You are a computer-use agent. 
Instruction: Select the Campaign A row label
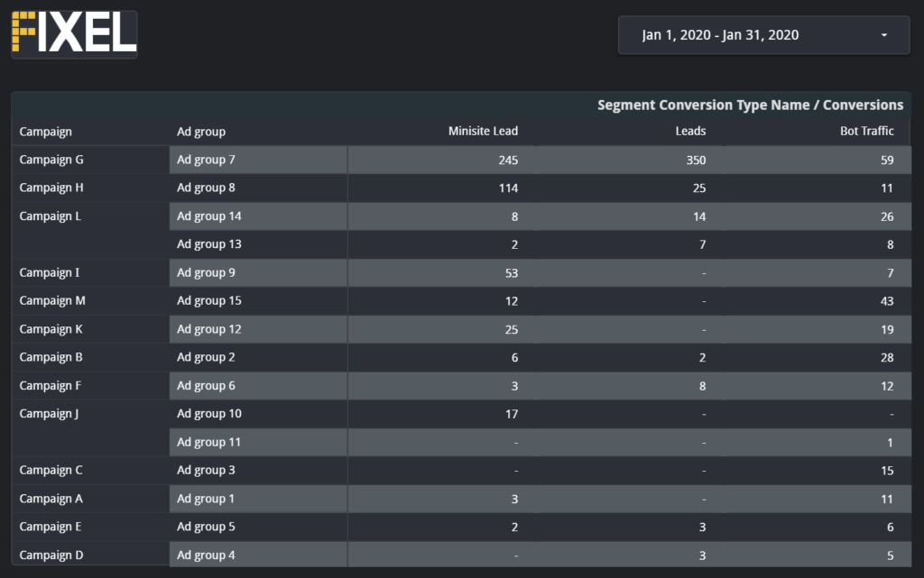coord(51,499)
